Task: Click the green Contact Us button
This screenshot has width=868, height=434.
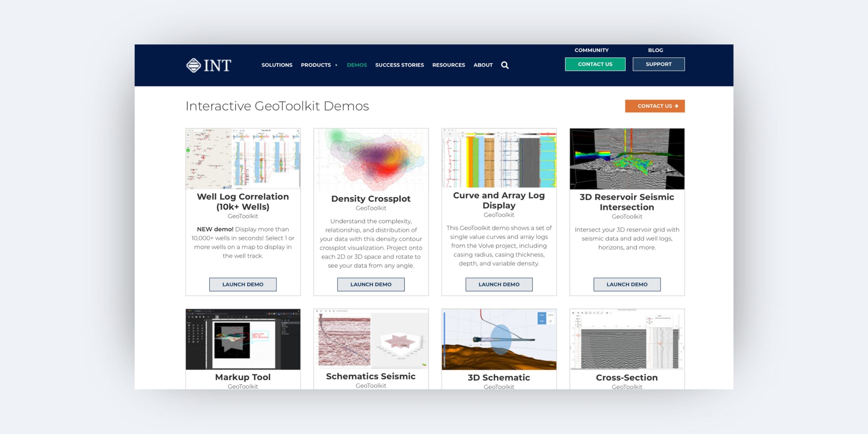Action: pos(595,64)
